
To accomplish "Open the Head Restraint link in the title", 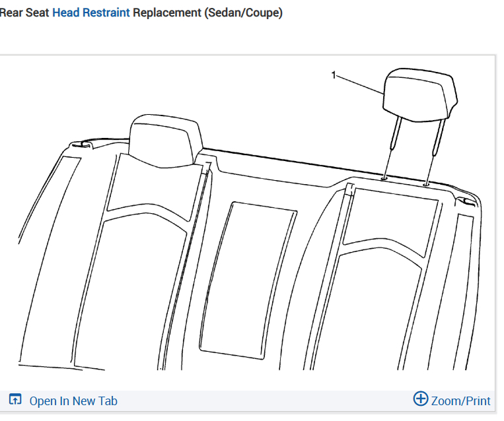I will click(x=91, y=13).
